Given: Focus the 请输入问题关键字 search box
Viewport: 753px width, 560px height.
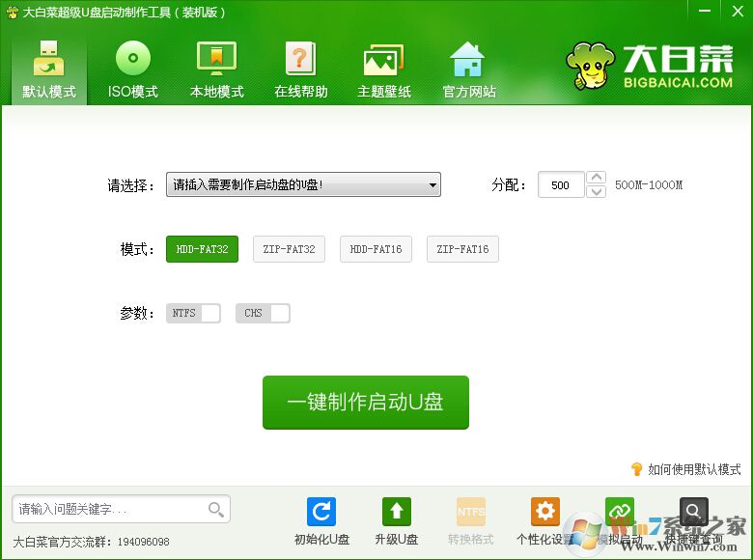Looking at the screenshot, I should pos(121,509).
